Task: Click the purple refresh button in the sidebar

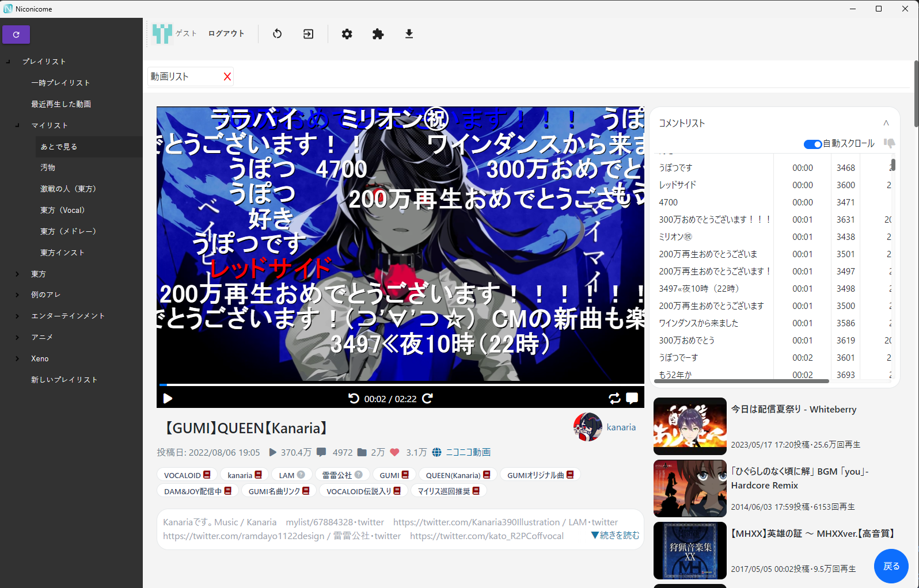Action: pos(16,35)
